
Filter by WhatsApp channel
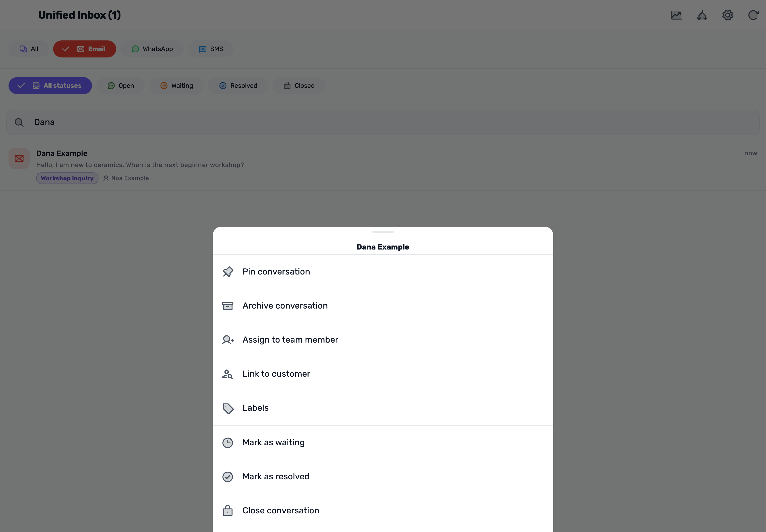(152, 49)
